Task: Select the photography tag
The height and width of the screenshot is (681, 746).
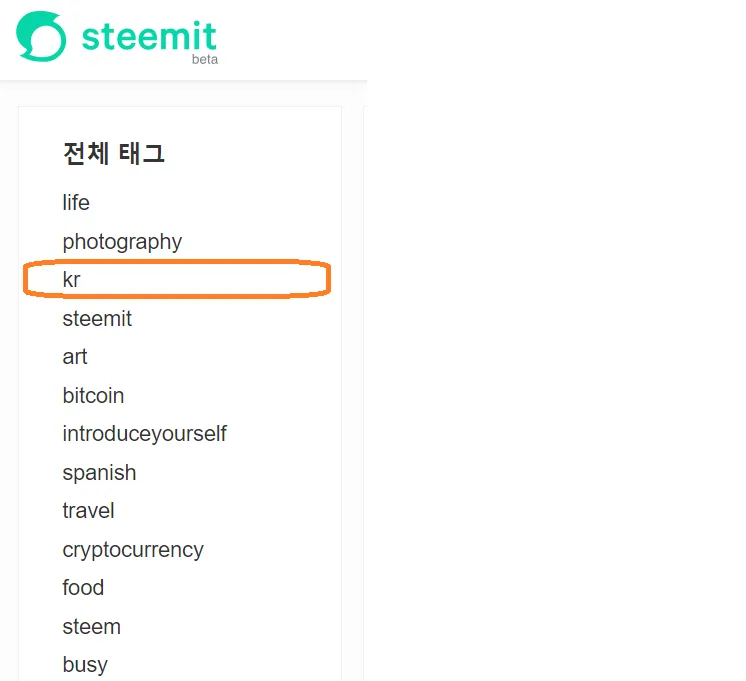Action: pos(122,242)
